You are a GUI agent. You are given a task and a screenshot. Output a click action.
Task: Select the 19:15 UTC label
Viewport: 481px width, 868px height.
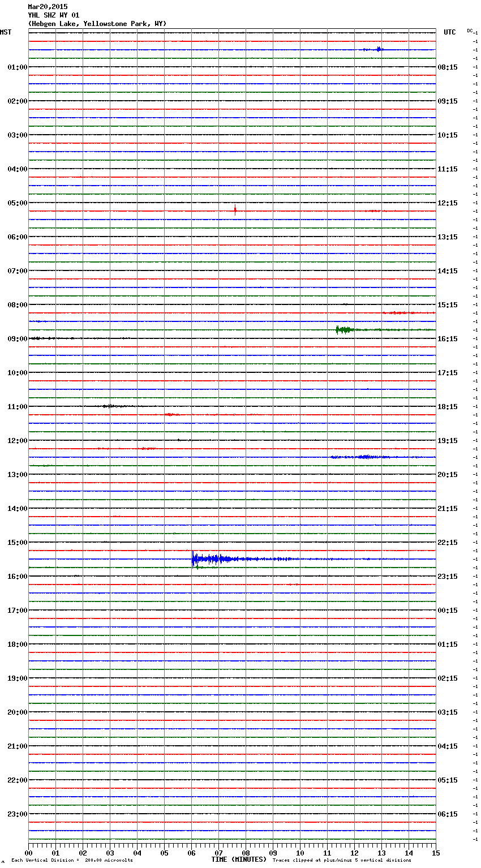(448, 441)
